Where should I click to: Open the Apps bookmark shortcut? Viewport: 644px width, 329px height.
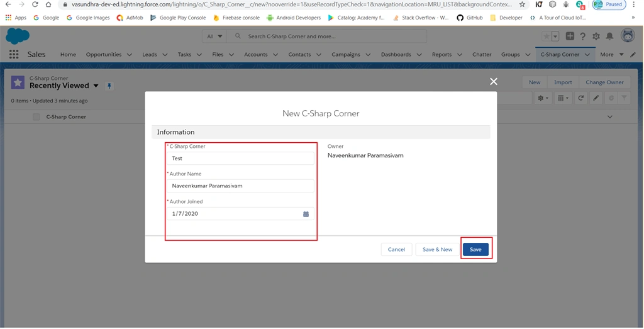pos(16,18)
